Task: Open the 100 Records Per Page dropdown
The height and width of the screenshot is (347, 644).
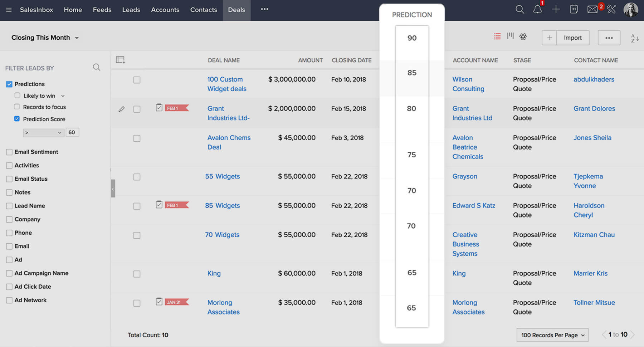Action: [x=552, y=335]
